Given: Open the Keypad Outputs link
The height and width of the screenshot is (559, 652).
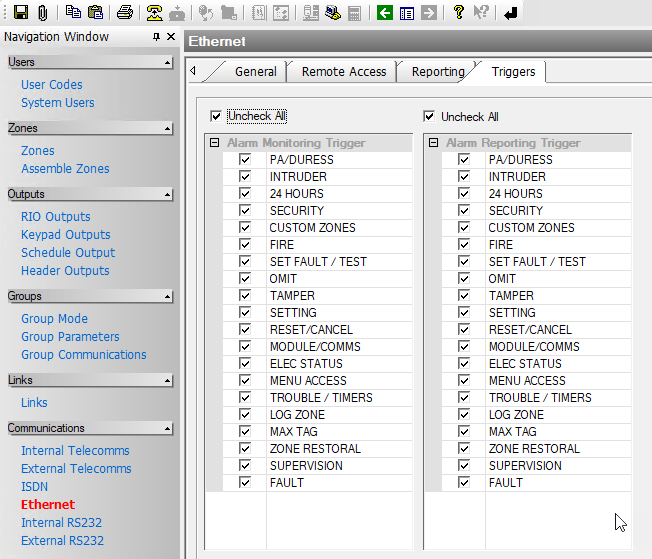Looking at the screenshot, I should [66, 235].
